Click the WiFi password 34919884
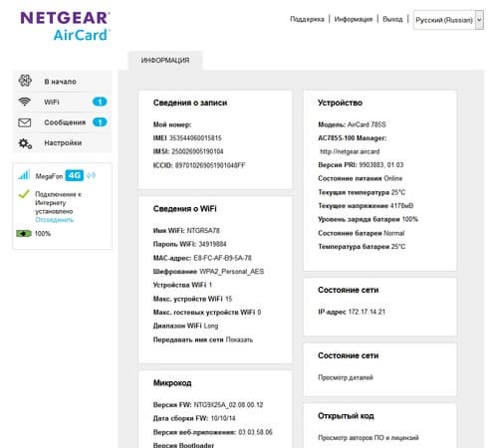This screenshot has height=448, width=498. 212,244
